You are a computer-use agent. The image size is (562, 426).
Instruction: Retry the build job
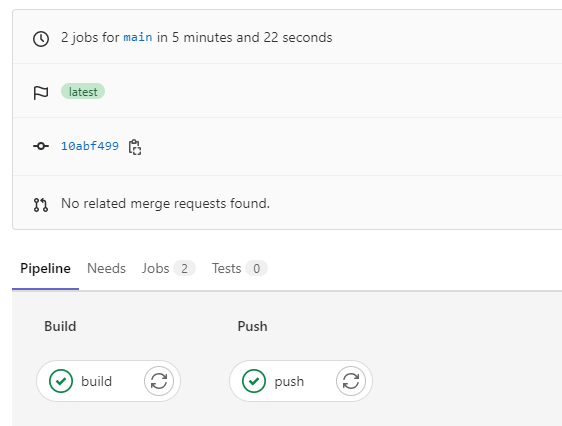tap(159, 381)
